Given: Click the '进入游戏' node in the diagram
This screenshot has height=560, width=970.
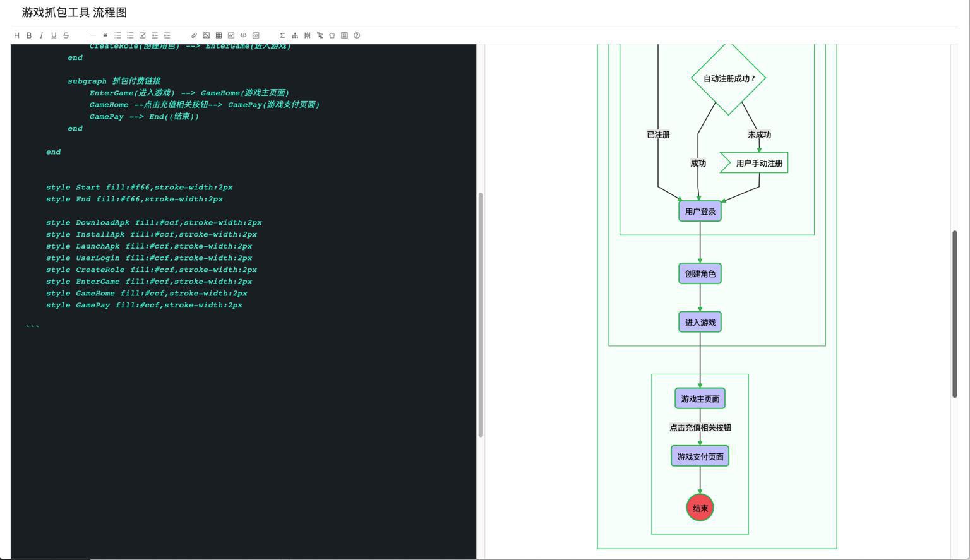Looking at the screenshot, I should tap(700, 322).
